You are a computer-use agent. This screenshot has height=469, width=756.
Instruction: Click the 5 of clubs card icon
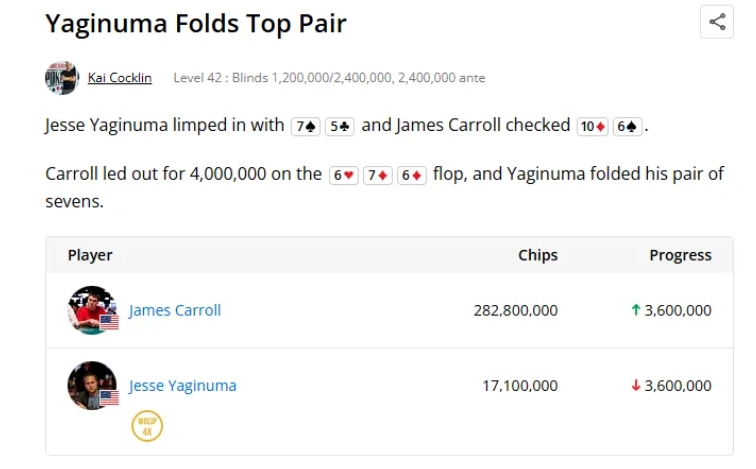click(340, 126)
